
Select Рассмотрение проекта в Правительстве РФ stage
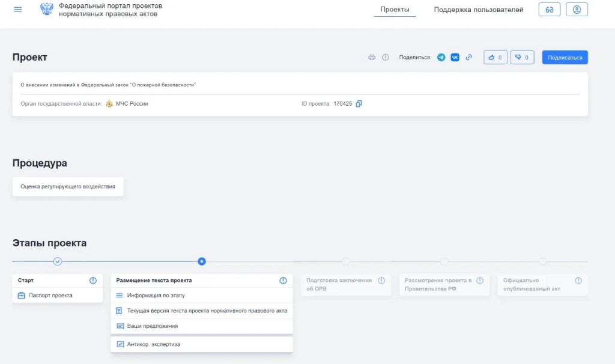click(444, 284)
